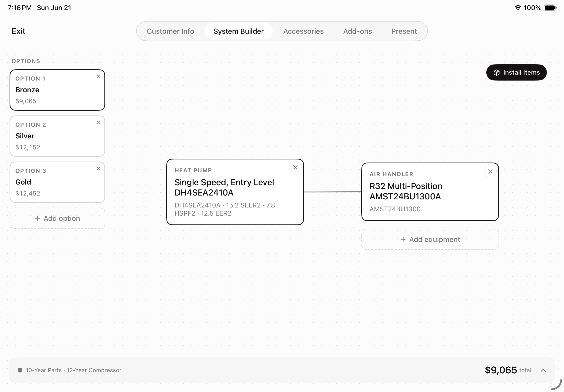Image resolution: width=564 pixels, height=392 pixels.
Task: Open Install Items
Action: pos(516,72)
